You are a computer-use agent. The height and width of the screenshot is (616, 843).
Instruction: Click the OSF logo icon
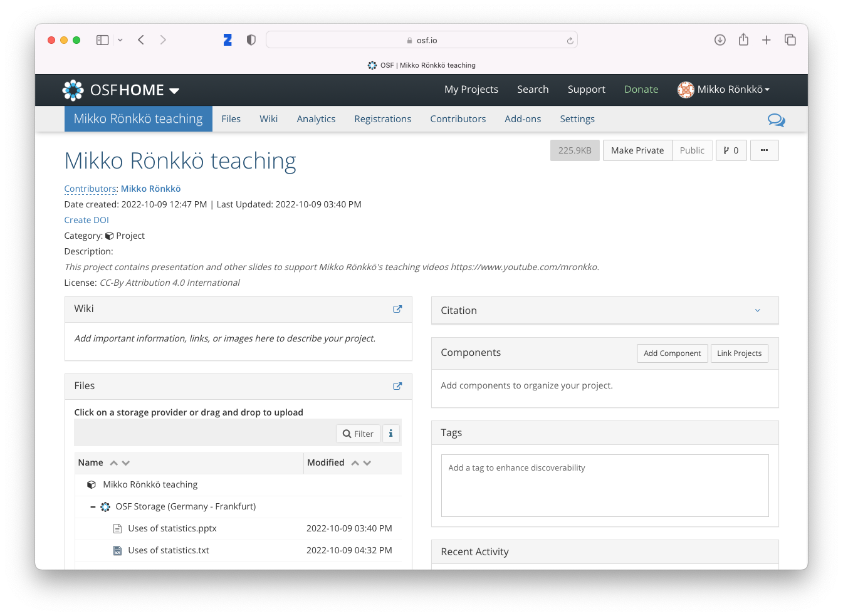(x=73, y=90)
